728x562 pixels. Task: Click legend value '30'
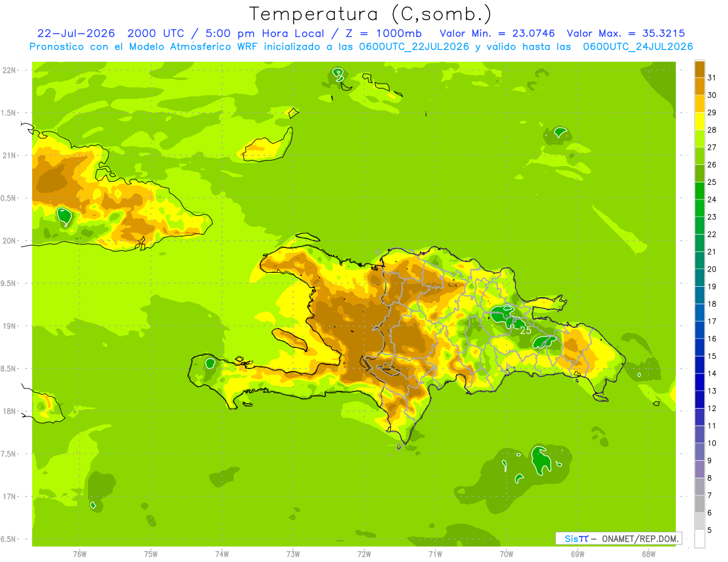[x=712, y=95]
